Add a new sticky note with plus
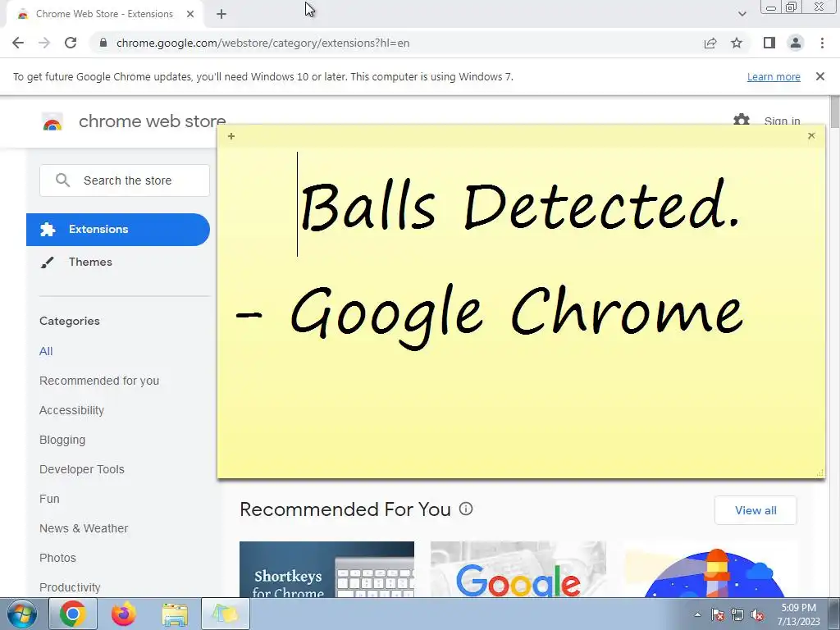 point(231,136)
